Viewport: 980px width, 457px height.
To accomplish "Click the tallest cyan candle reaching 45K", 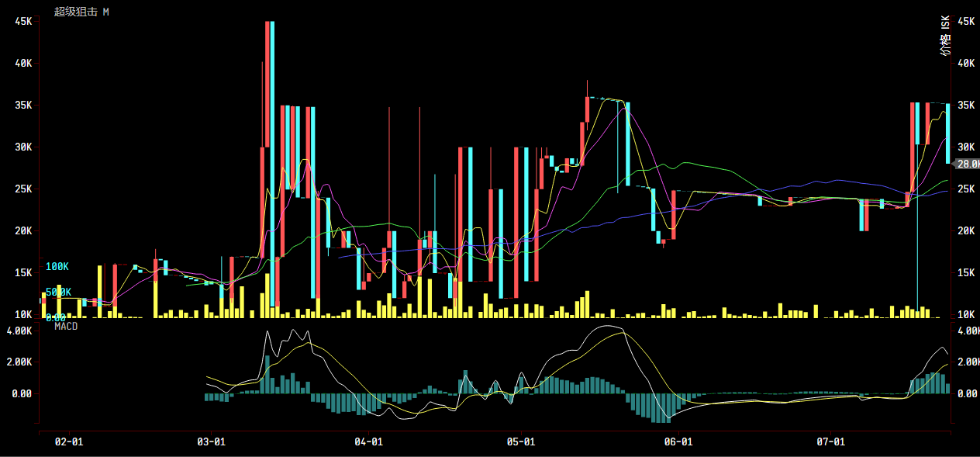I will point(272,155).
